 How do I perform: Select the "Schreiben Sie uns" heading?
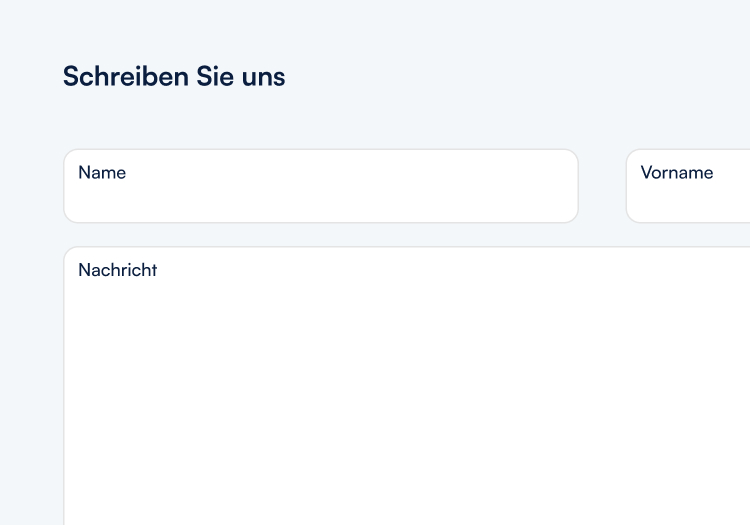174,76
